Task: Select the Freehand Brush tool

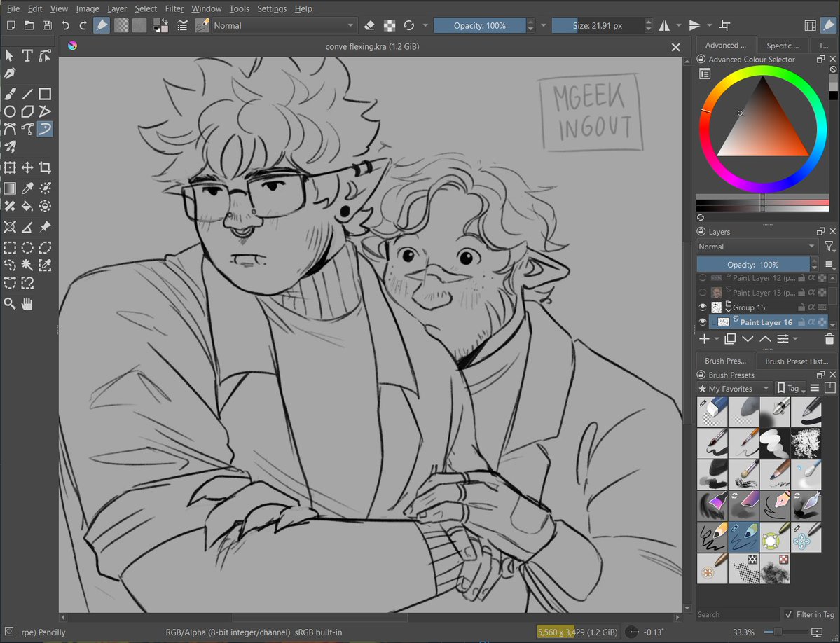Action: point(10,95)
